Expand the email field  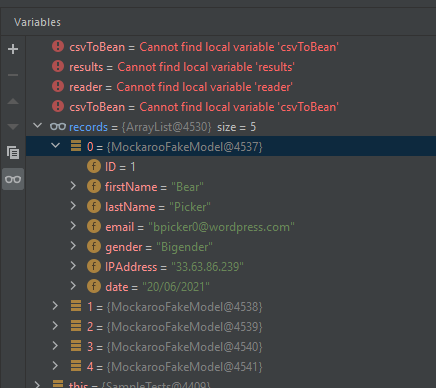coord(73,226)
